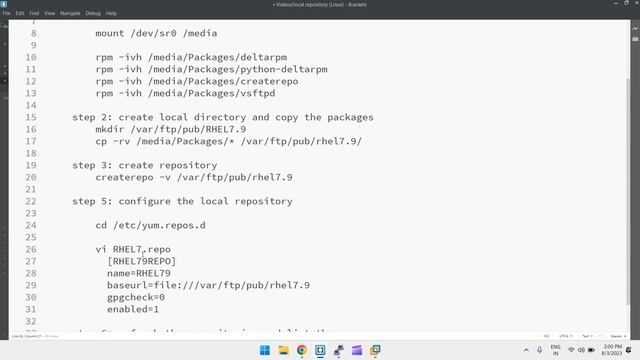Click the 'cp -rv /media/Packages/*' line
This screenshot has height=360, width=640.
pyautogui.click(x=229, y=141)
